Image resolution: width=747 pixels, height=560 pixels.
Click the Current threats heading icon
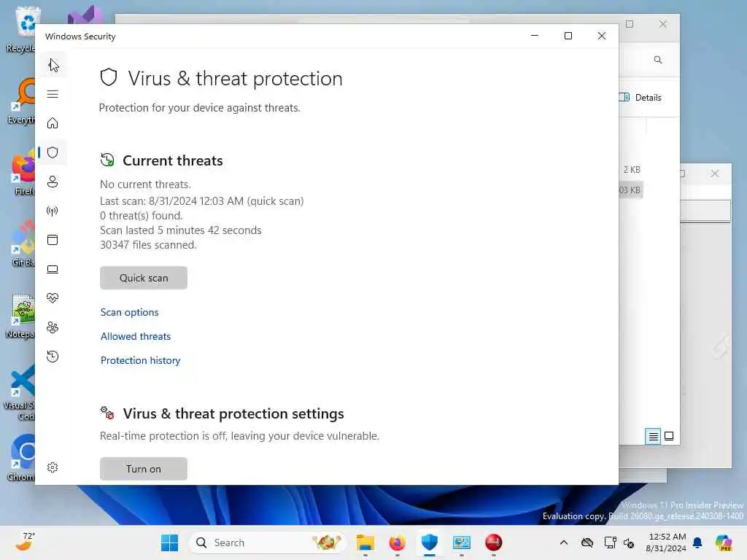coord(107,160)
